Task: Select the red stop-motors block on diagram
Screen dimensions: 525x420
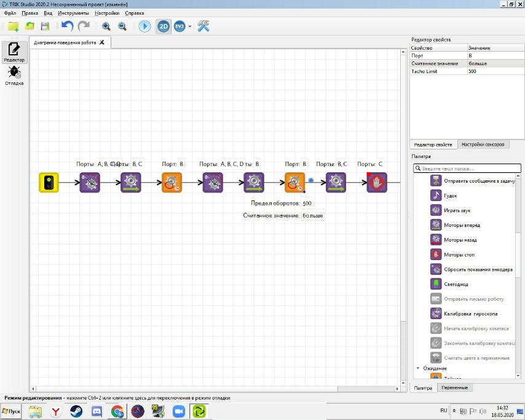Action: click(x=377, y=182)
